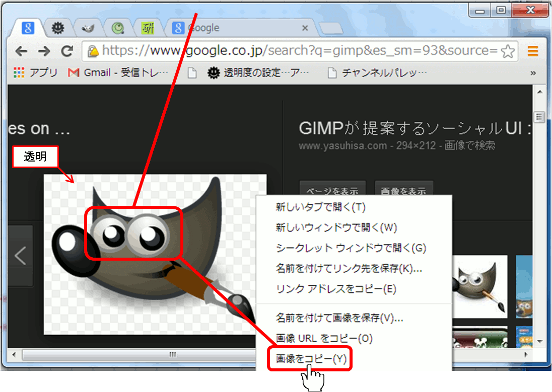Viewport: 552px width, 392px height.
Task: Expand the bookmarks overflow chevron
Action: click(532, 73)
